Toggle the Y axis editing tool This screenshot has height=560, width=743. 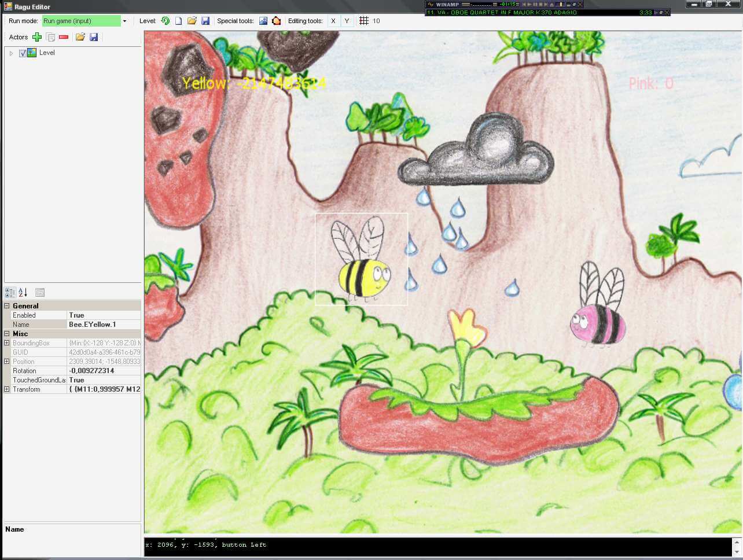pyautogui.click(x=347, y=21)
